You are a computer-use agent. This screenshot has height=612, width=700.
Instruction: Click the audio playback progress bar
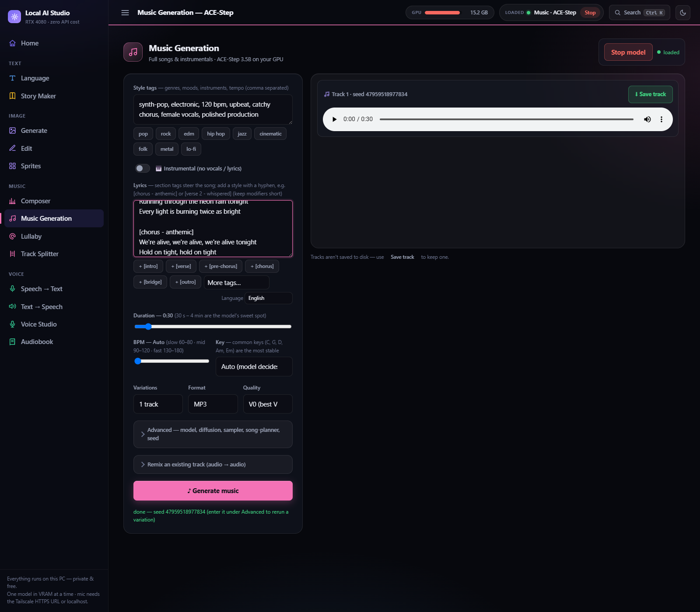pos(507,119)
